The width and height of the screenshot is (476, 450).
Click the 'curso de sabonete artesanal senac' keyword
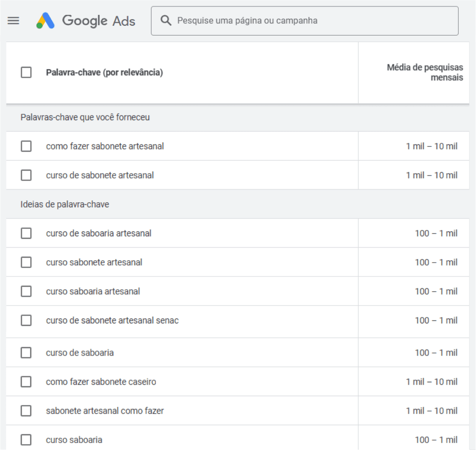(x=112, y=320)
